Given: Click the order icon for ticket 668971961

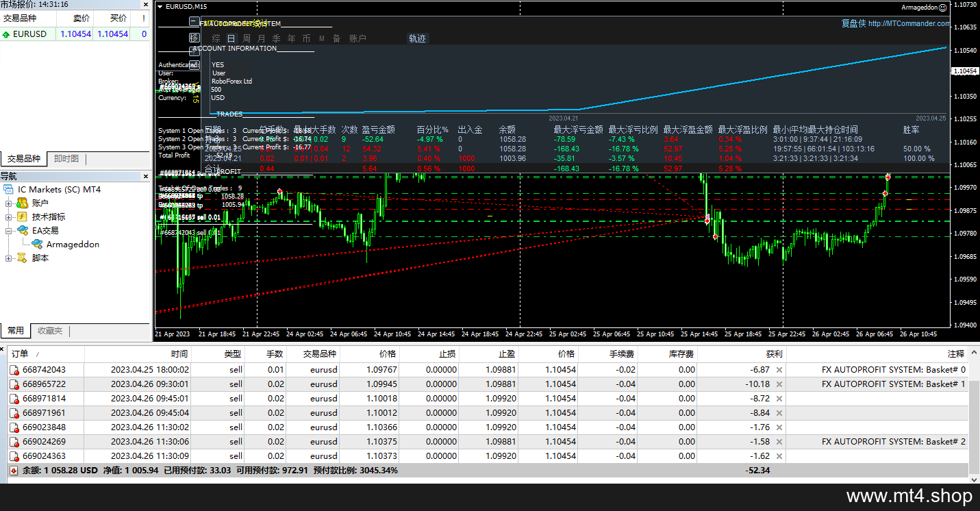Looking at the screenshot, I should (14, 413).
